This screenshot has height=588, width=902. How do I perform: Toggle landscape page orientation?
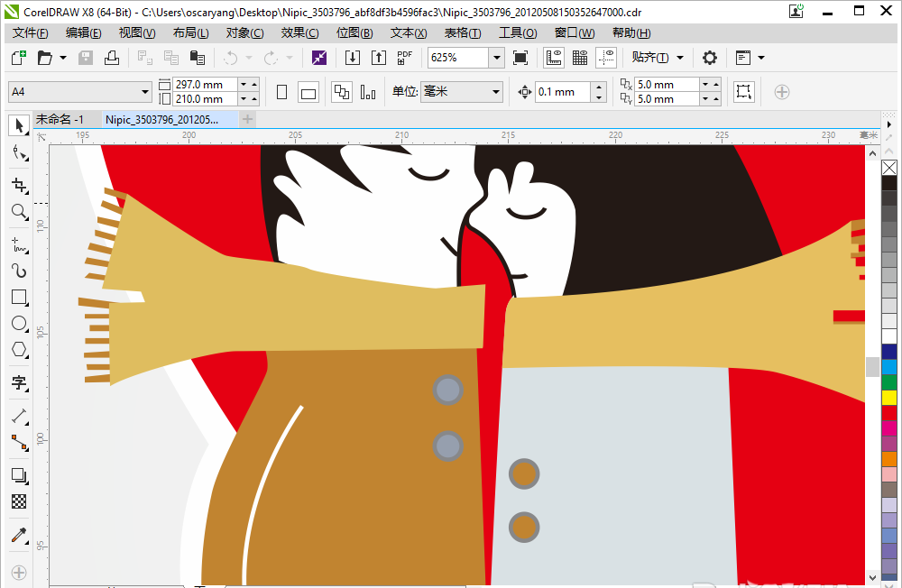pyautogui.click(x=308, y=92)
